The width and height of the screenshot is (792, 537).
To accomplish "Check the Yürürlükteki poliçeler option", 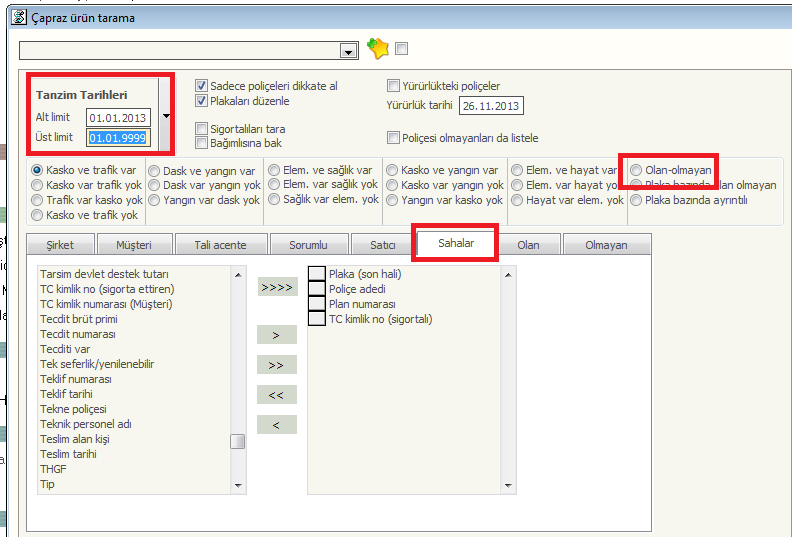I will pos(393,86).
